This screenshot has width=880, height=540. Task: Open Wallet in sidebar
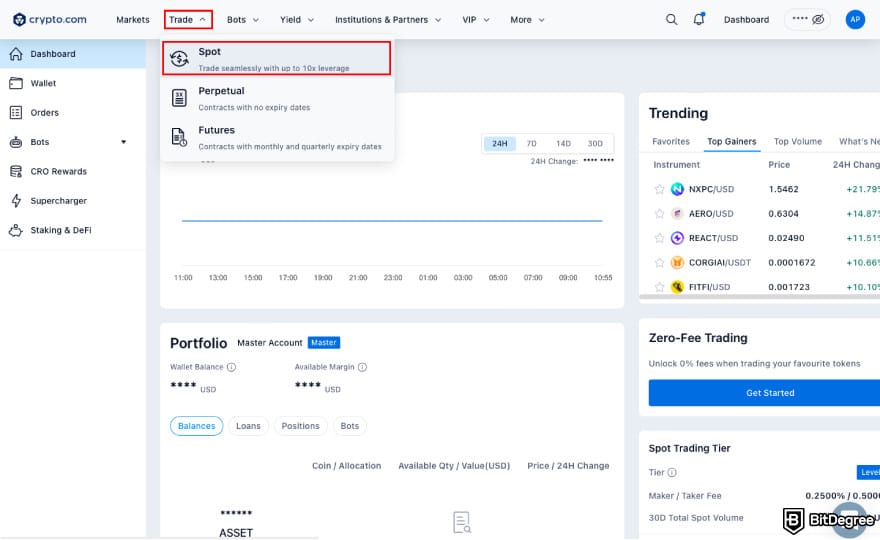pyautogui.click(x=73, y=83)
